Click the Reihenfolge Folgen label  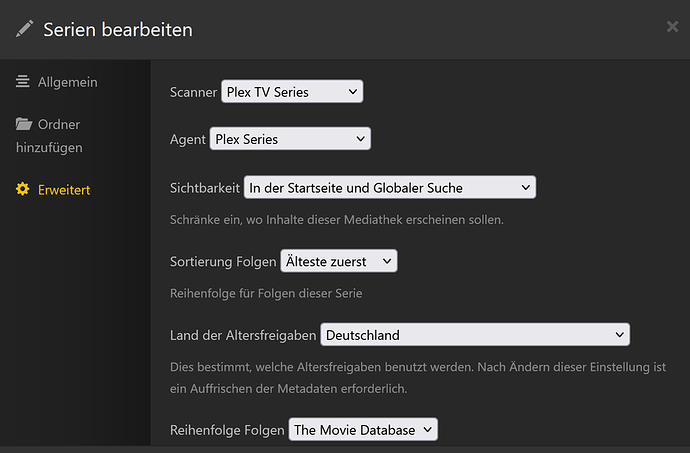tap(227, 430)
